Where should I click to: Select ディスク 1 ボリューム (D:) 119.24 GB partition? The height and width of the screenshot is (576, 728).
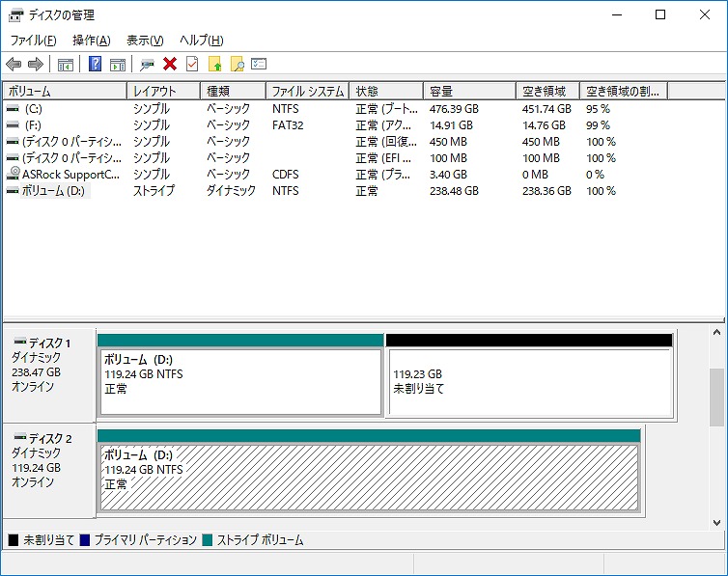pos(240,381)
